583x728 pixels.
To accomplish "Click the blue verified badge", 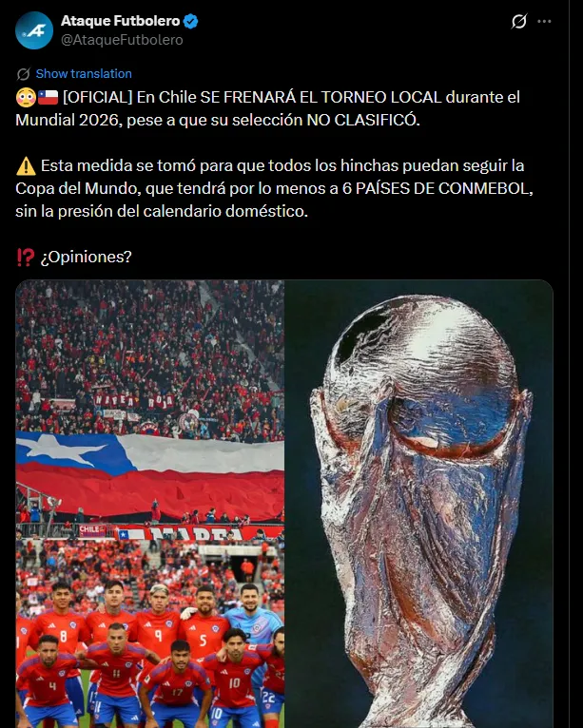I will coord(190,21).
